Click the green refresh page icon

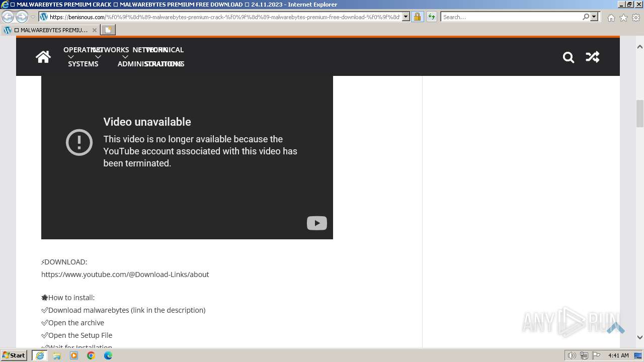click(432, 17)
